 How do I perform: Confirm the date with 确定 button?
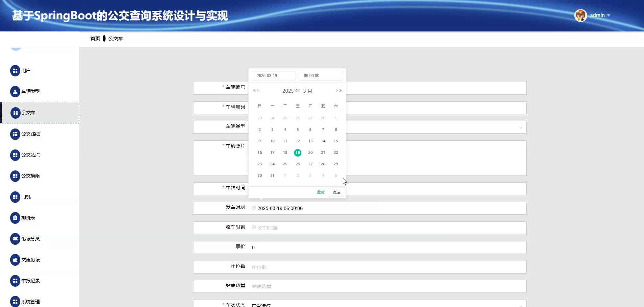[x=336, y=192]
